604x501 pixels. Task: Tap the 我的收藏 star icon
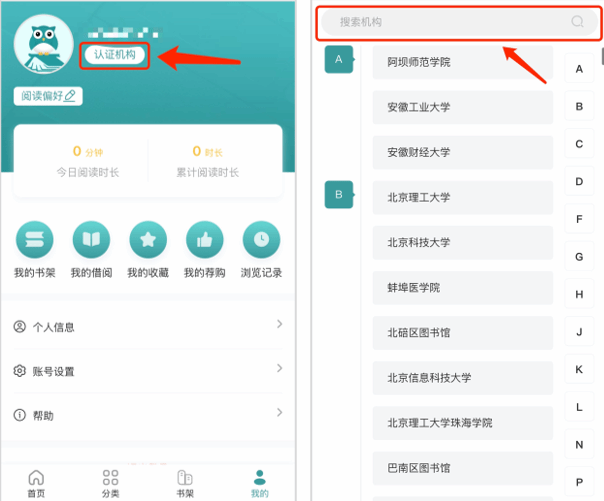click(x=148, y=240)
